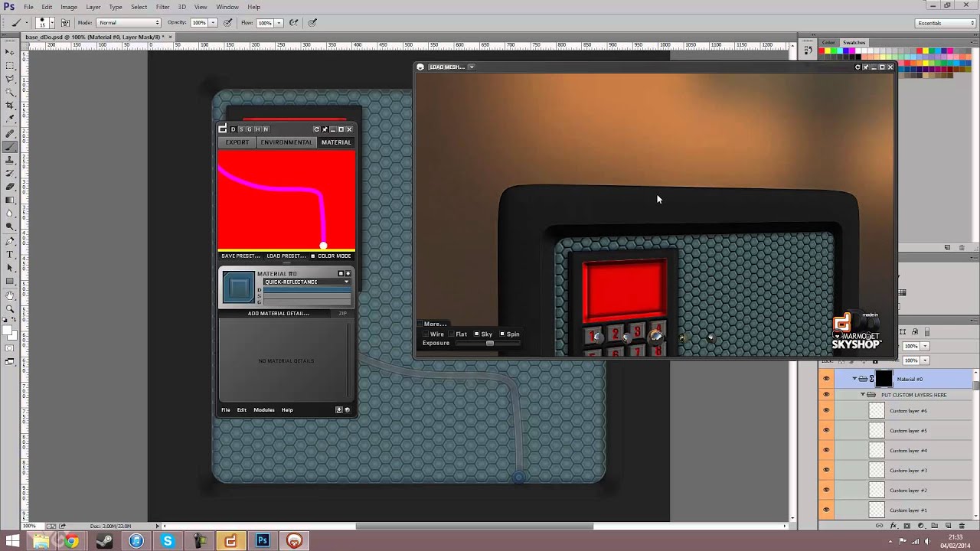The image size is (980, 551).
Task: Hide the Custom layer #2
Action: 826,491
